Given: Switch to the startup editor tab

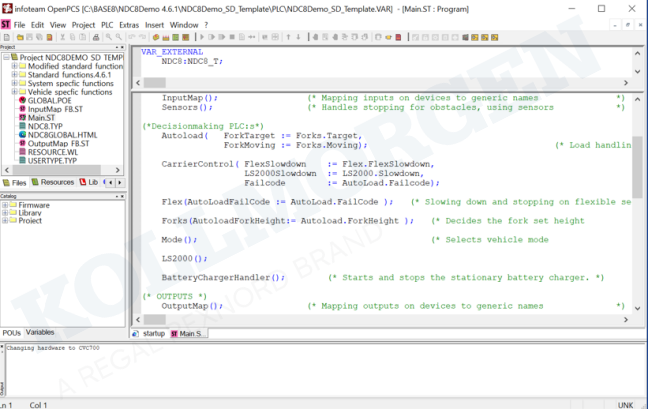Looking at the screenshot, I should pos(150,333).
